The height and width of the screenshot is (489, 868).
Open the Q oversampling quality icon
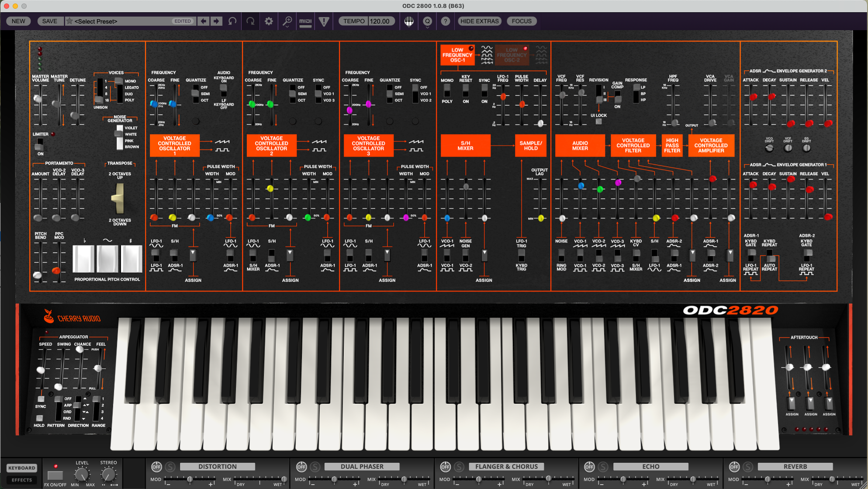coord(427,21)
